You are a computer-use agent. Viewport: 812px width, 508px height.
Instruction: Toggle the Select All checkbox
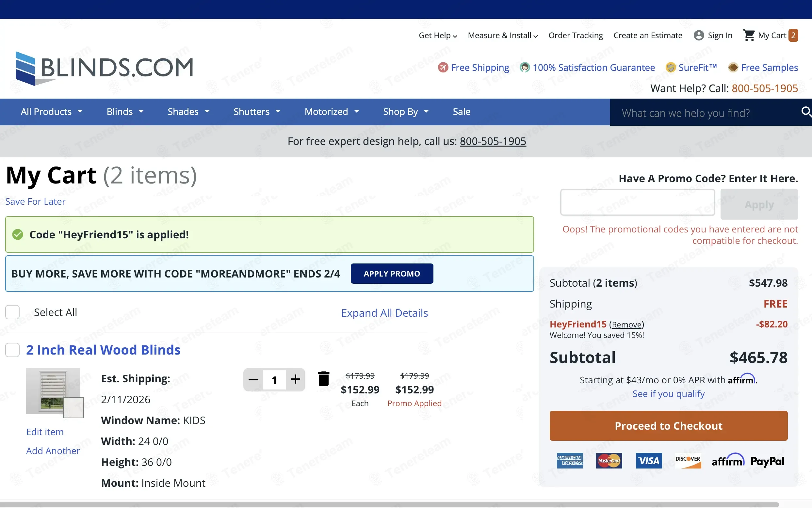tap(12, 312)
